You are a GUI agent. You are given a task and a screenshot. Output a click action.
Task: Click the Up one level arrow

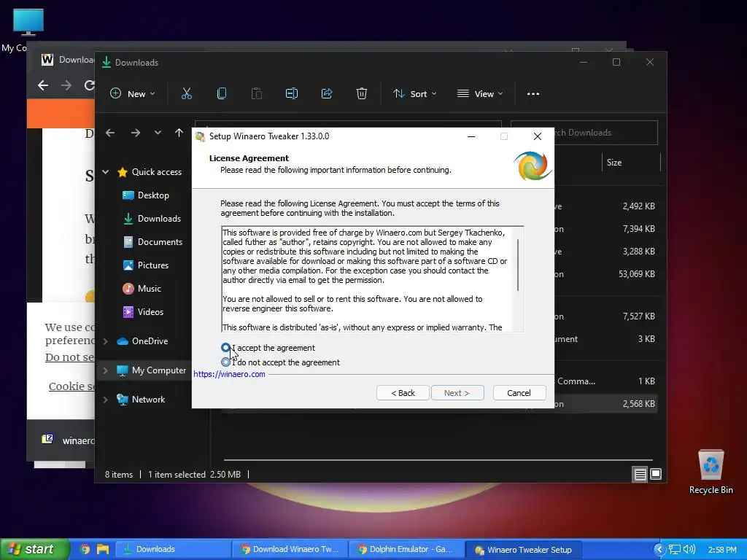[179, 133]
